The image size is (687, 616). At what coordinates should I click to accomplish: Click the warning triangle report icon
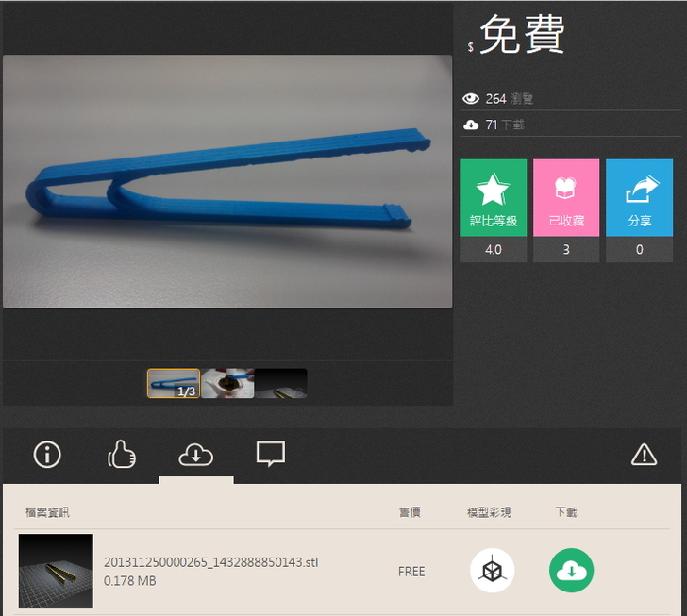coord(644,455)
